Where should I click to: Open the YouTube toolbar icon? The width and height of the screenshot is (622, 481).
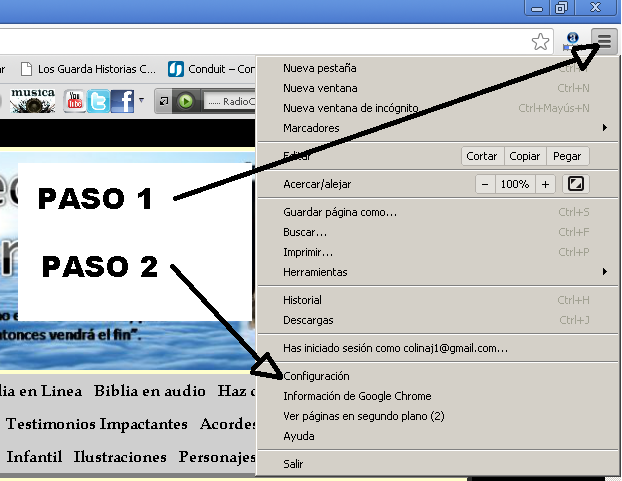pyautogui.click(x=75, y=101)
